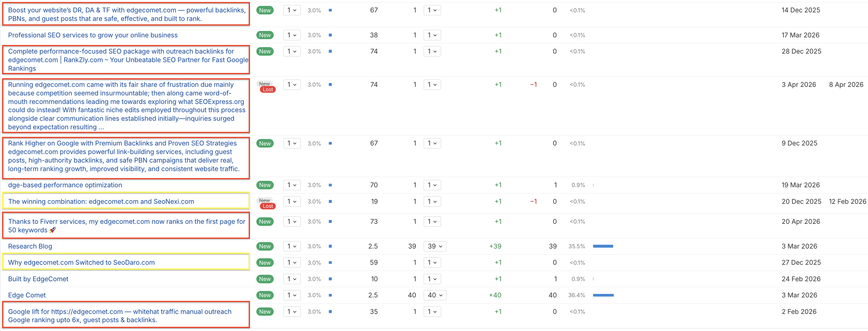The image size is (868, 331).
Task: Click the New badge beside Why edgecomet.com Switched
Action: (x=265, y=263)
